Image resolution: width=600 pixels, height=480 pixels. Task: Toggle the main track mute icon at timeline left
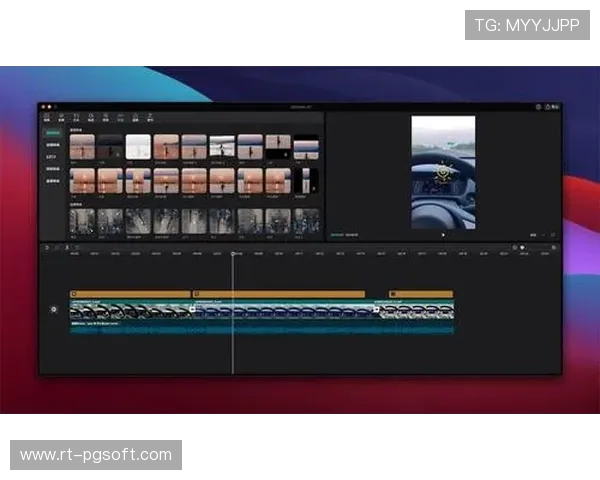click(54, 309)
